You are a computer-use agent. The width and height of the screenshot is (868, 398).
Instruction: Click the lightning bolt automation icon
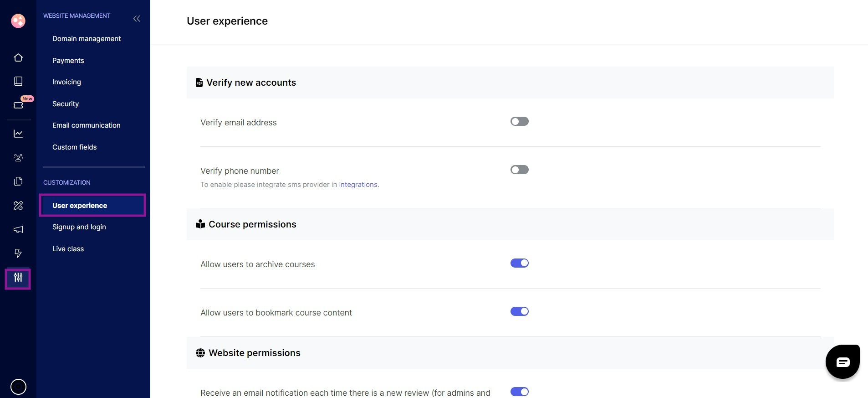(18, 253)
